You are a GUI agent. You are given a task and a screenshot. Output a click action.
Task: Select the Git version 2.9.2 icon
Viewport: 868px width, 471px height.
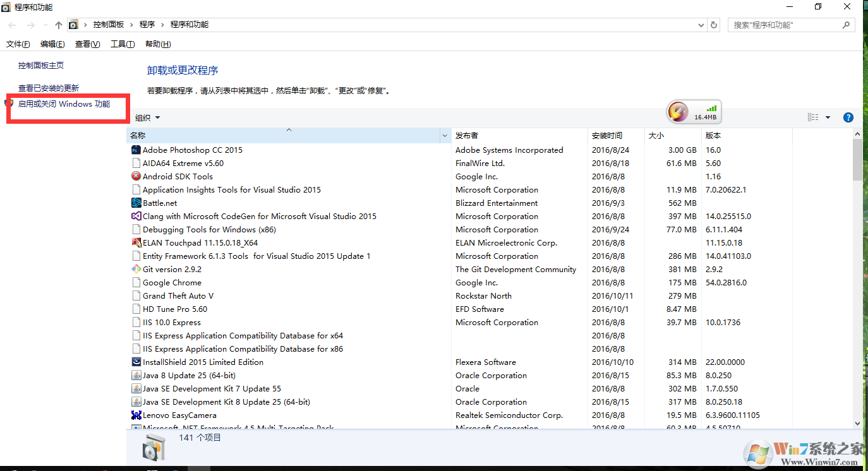click(136, 269)
